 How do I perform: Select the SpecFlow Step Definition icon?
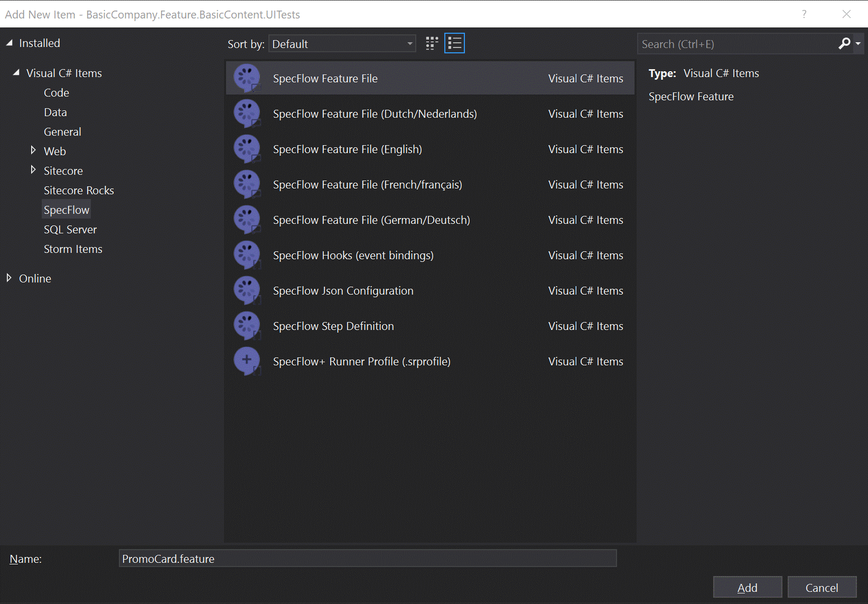[x=247, y=326]
